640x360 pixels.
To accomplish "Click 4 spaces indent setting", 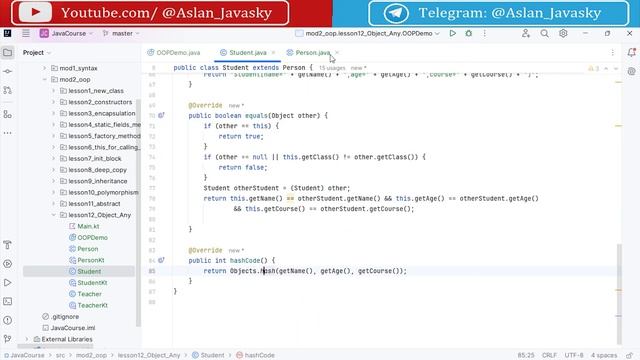I will 604,355.
